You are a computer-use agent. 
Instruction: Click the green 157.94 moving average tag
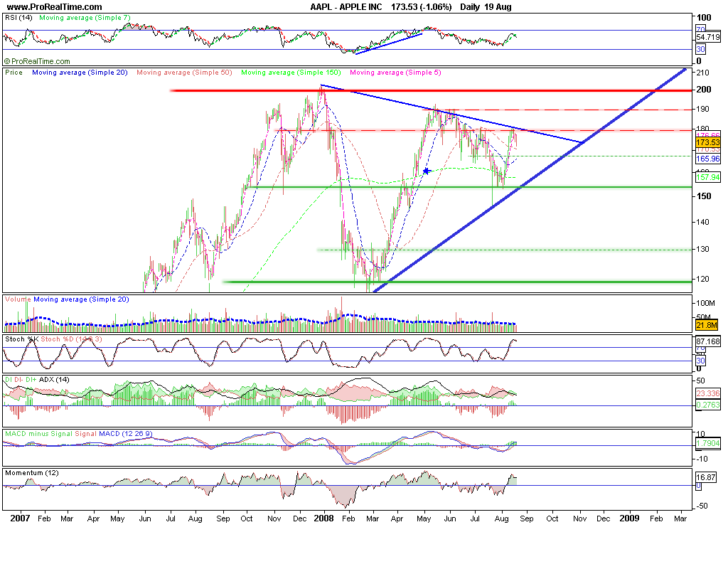709,177
